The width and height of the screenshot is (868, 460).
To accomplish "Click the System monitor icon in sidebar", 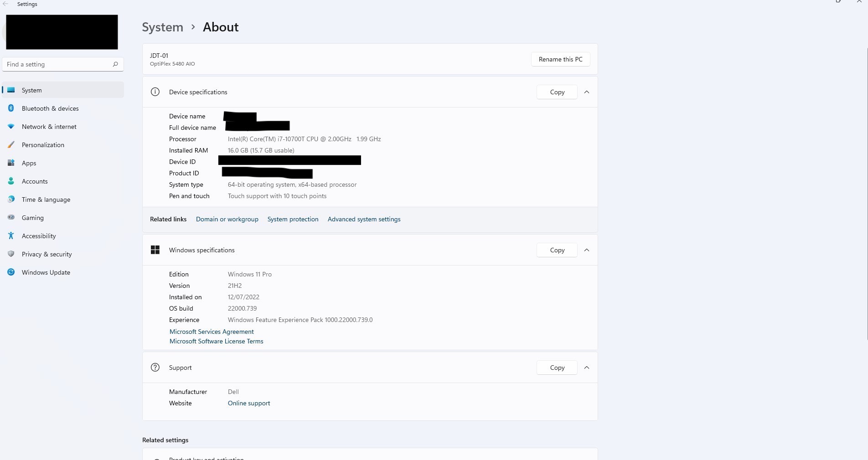I will tap(11, 90).
